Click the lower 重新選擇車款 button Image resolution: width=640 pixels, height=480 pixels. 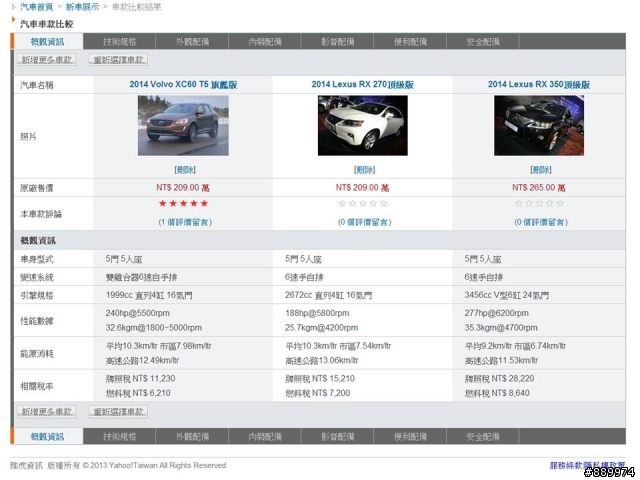[x=118, y=411]
